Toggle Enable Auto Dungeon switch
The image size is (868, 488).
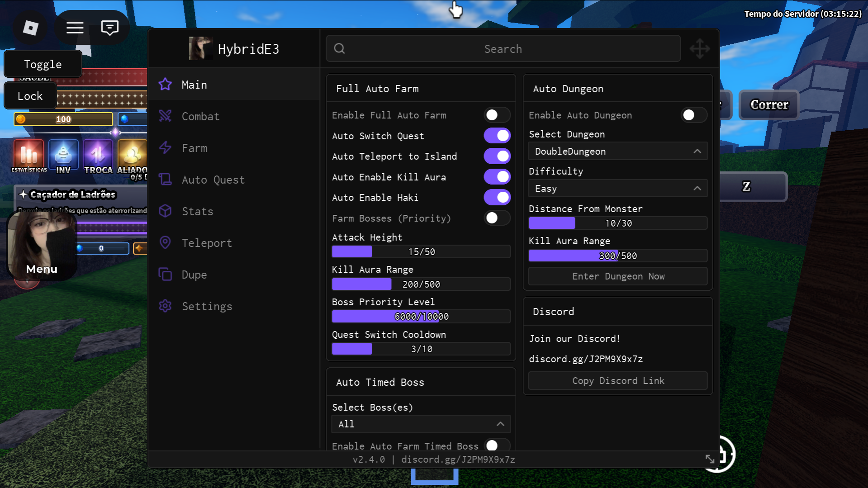[693, 115]
